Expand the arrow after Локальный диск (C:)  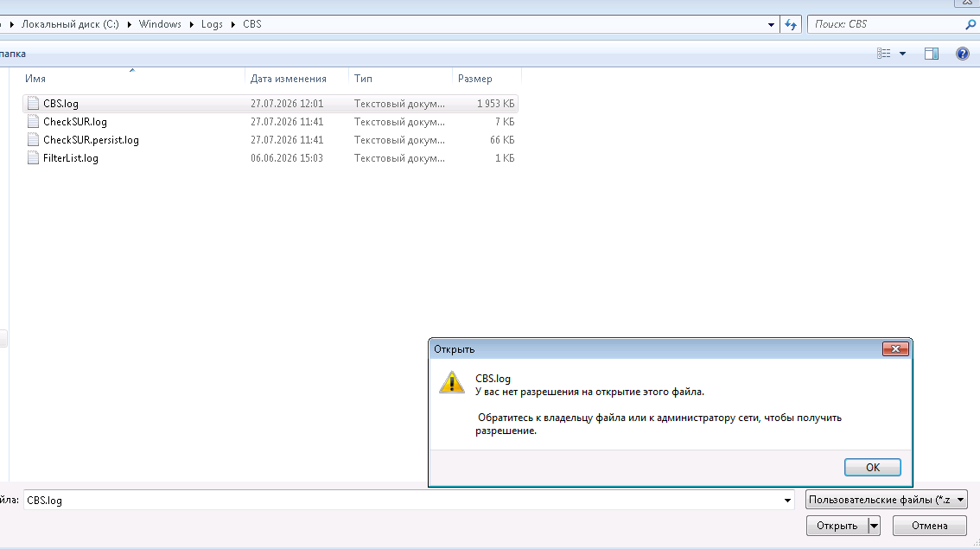130,24
